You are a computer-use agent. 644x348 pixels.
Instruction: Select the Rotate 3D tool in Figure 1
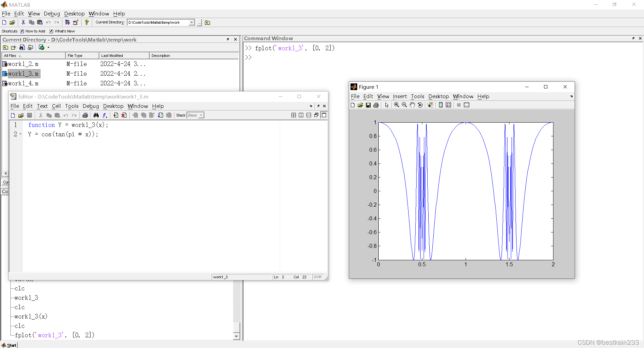click(420, 105)
